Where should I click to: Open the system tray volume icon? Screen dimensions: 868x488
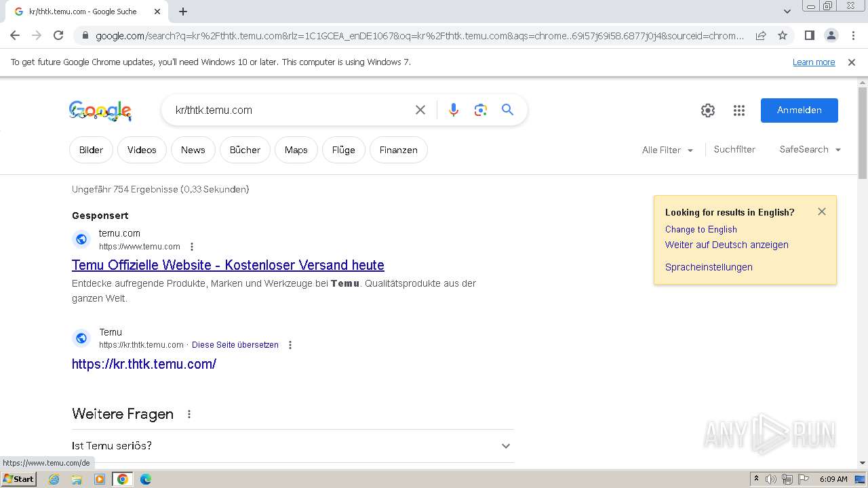tap(771, 479)
